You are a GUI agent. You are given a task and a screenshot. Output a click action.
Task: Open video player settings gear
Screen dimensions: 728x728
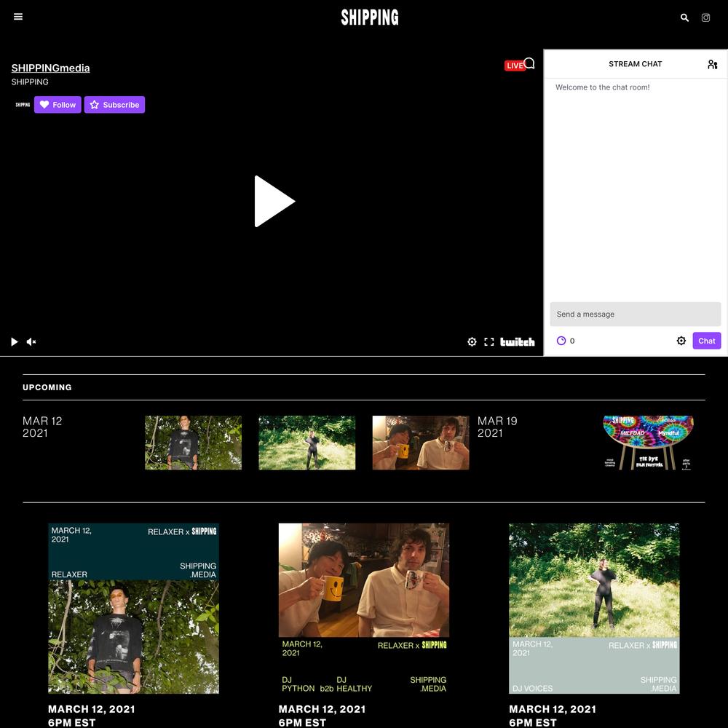click(x=472, y=341)
